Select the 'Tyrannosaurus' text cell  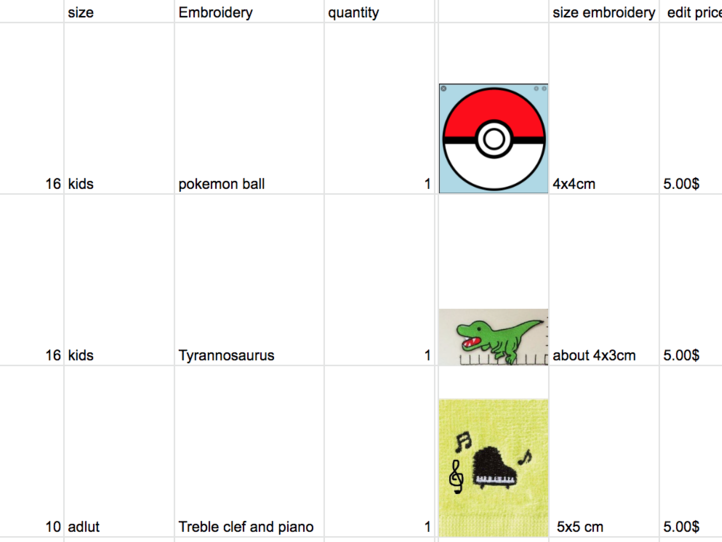(249, 280)
